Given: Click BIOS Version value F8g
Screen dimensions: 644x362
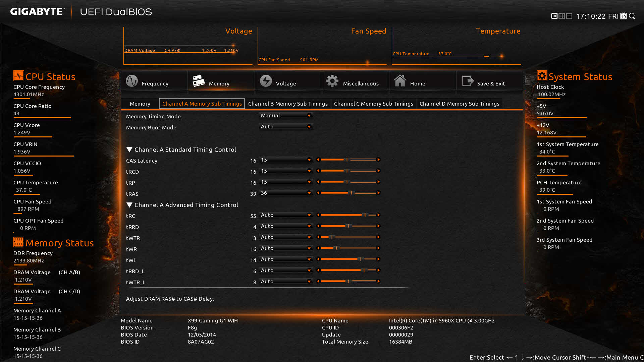Looking at the screenshot, I should pyautogui.click(x=192, y=327).
